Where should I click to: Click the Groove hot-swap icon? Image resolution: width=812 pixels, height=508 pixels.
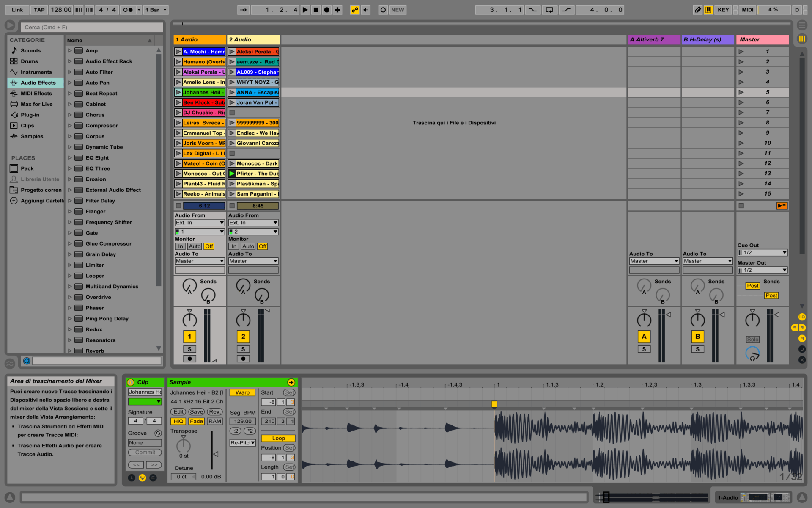[x=158, y=433]
